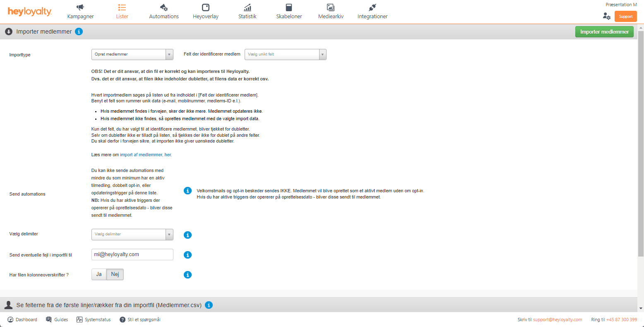This screenshot has height=327, width=644.
Task: Open the Statistik chart icon
Action: [247, 7]
